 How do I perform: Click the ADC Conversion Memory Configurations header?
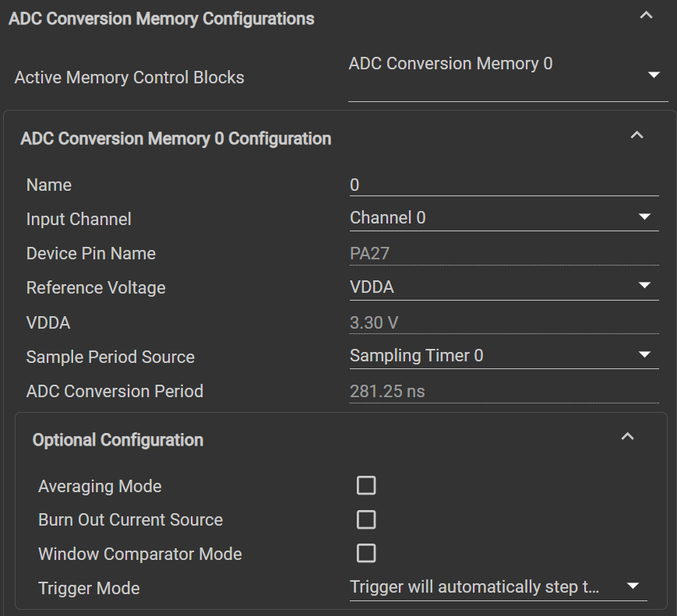pyautogui.click(x=161, y=19)
